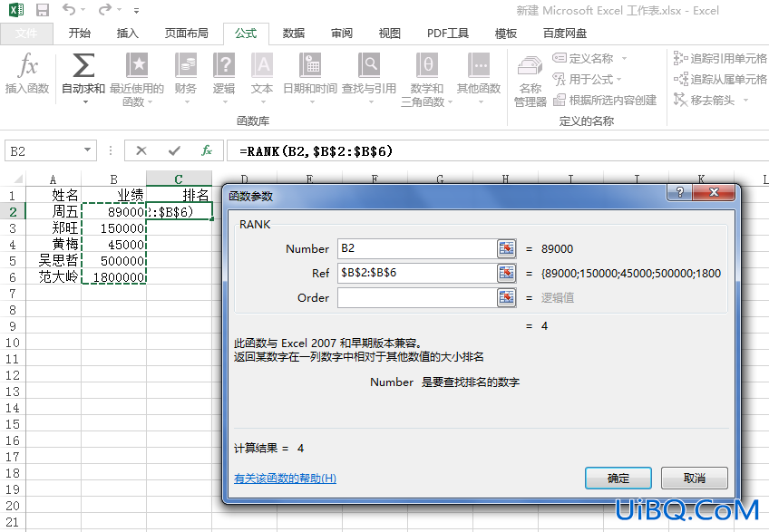The height and width of the screenshot is (532, 769).
Task: Click the formula bar text
Action: click(316, 151)
